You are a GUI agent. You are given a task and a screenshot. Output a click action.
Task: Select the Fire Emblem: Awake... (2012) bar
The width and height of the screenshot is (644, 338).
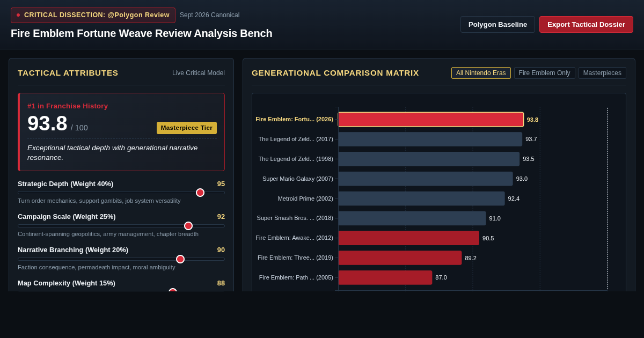tap(408, 238)
